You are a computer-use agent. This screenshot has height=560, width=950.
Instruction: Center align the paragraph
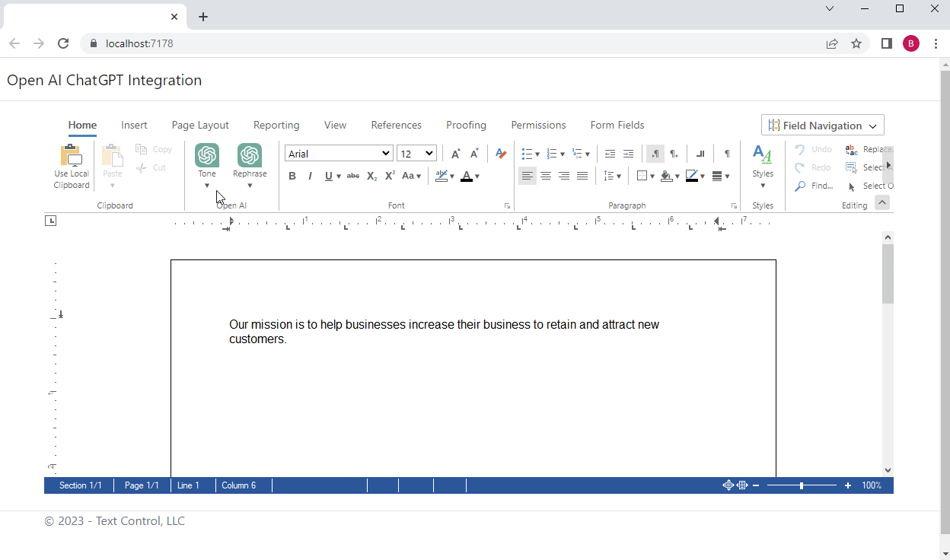click(x=546, y=176)
